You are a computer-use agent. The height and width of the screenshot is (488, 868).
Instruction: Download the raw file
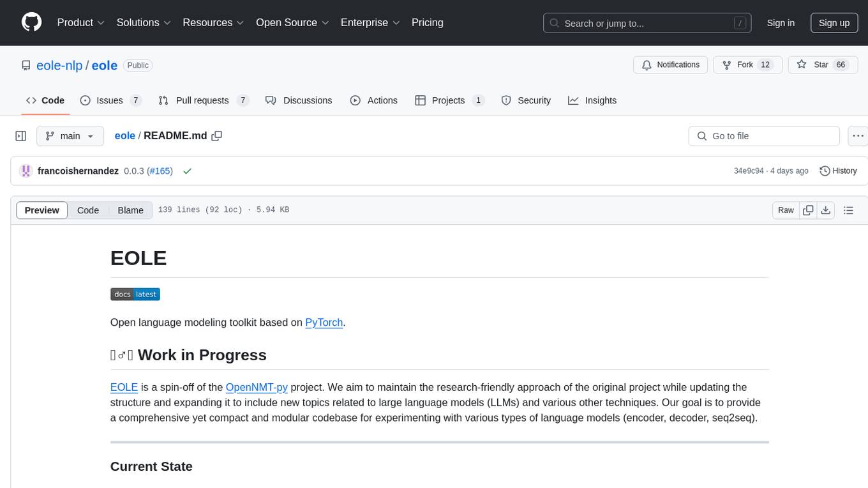(x=826, y=210)
